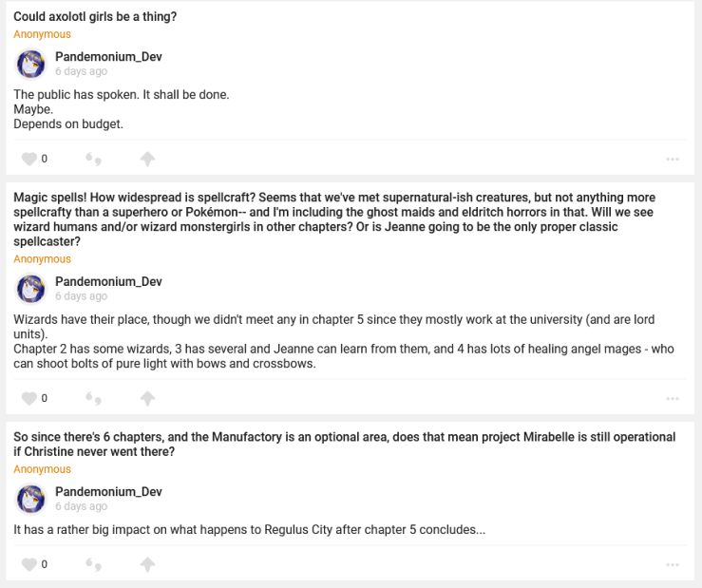This screenshot has width=702, height=588.
Task: Open more options for the magic spells answer
Action: 673,398
